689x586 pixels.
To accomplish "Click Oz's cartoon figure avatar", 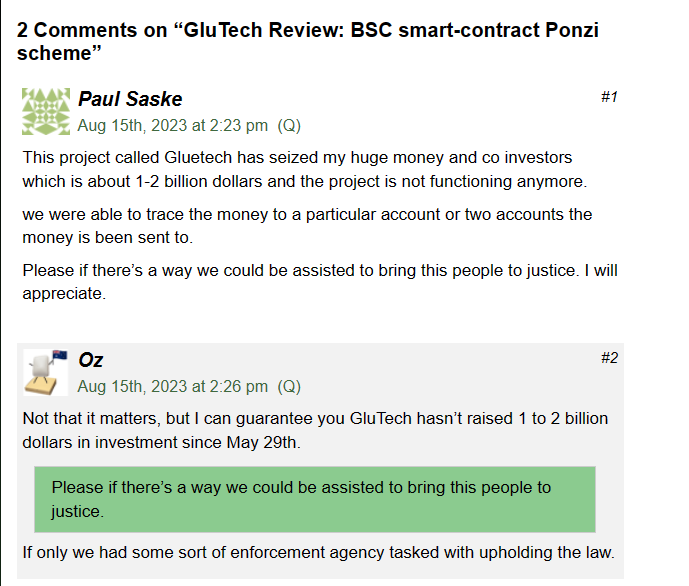I will point(41,372).
